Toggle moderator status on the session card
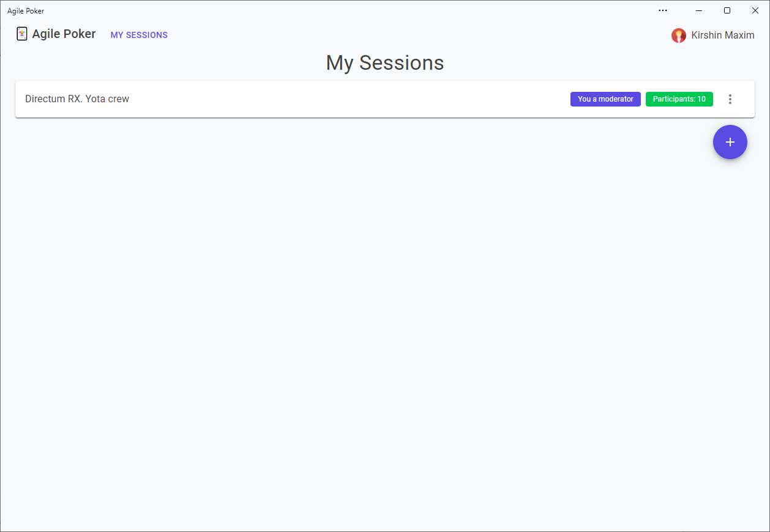The width and height of the screenshot is (770, 532). pos(605,99)
